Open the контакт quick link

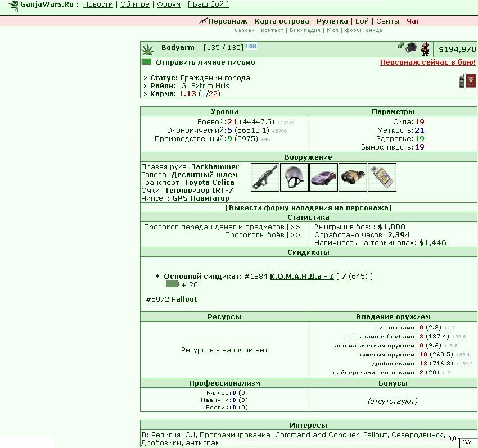click(272, 30)
